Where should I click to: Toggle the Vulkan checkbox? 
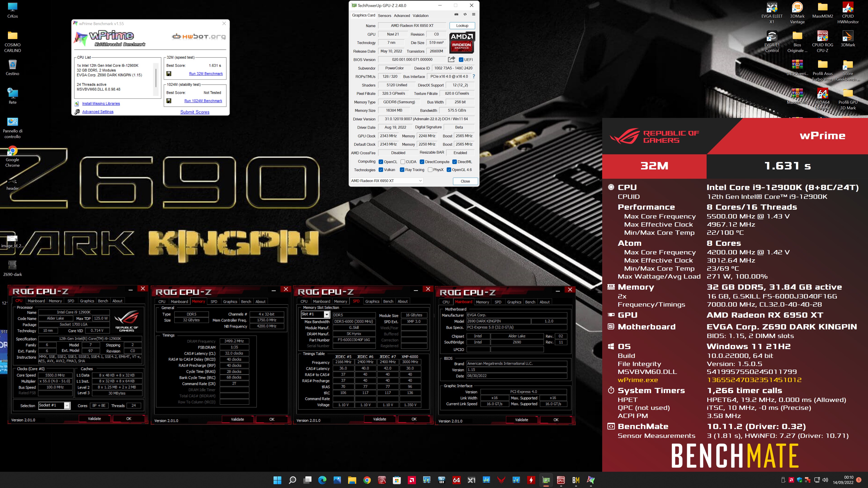click(x=381, y=170)
